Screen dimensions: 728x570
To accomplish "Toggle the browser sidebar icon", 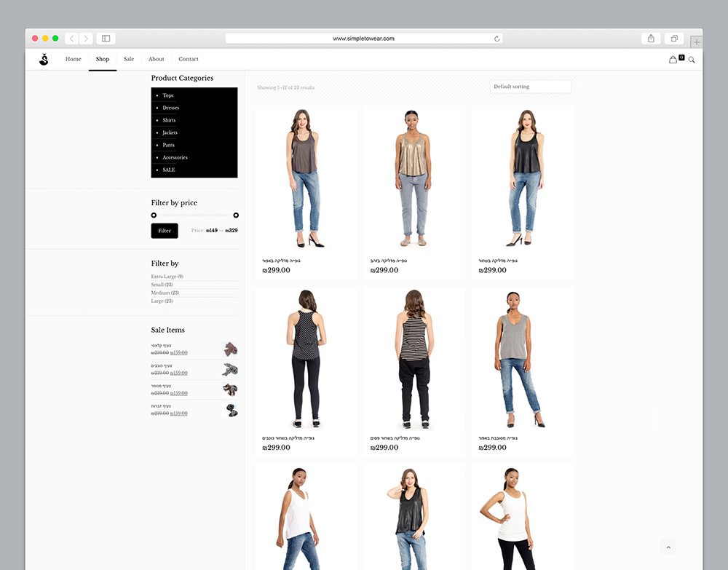I will (x=106, y=39).
